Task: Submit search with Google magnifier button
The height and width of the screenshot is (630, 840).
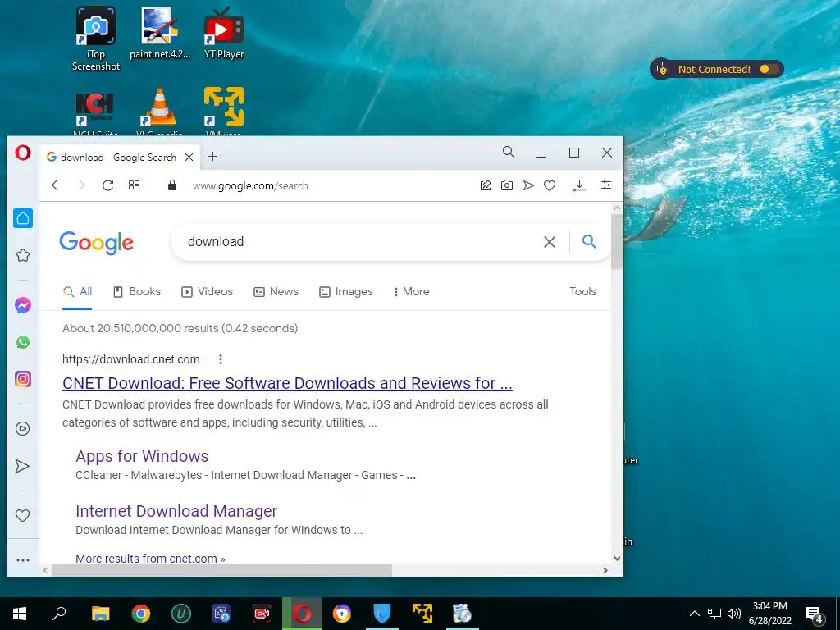Action: pyautogui.click(x=589, y=242)
